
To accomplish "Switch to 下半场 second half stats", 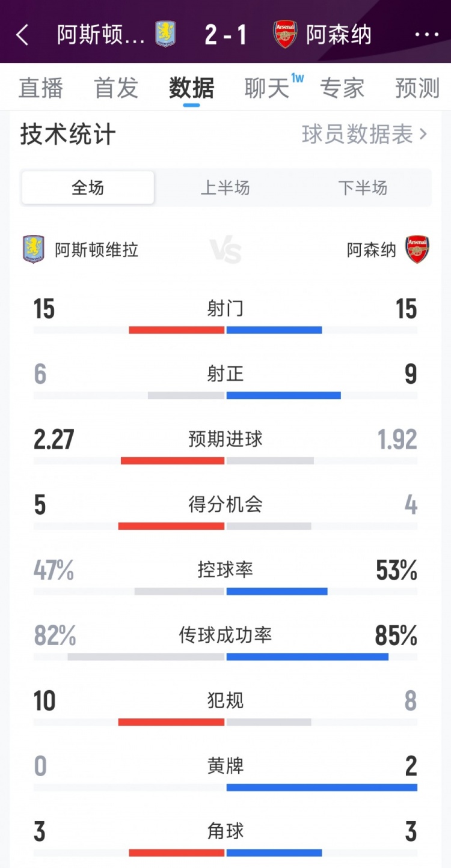I will coord(363,188).
